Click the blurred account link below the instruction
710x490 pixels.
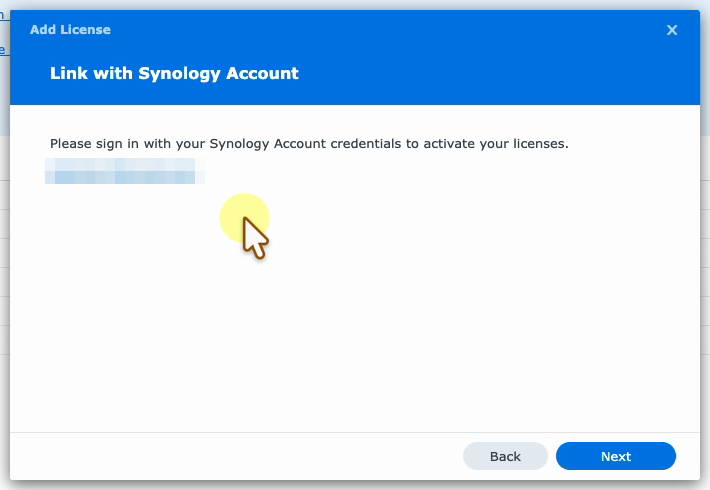click(125, 171)
